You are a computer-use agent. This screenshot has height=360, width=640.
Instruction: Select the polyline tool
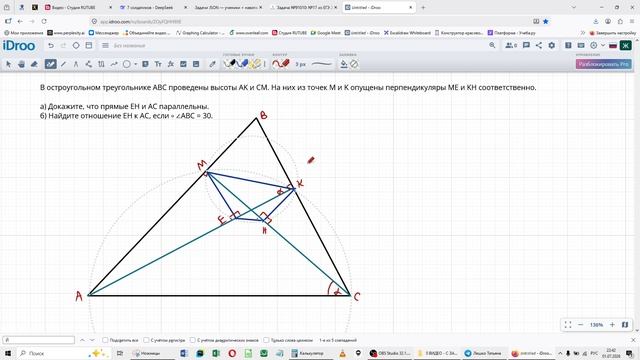click(x=89, y=64)
